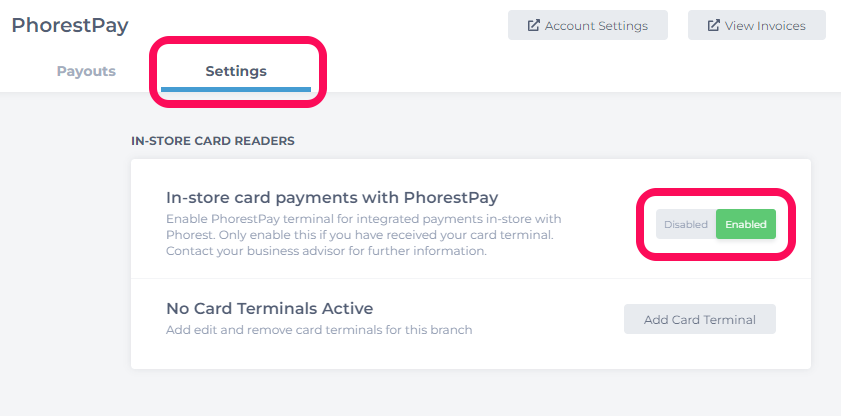Set in-store card payments to Disabled
Image resolution: width=841 pixels, height=416 pixels.
[x=686, y=224]
